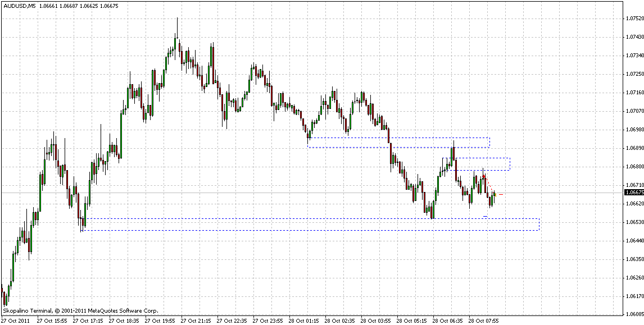Screen dimensions: 644x325
Task: Click the 27 Oct 17:15 time label
Action: [x=87, y=320]
